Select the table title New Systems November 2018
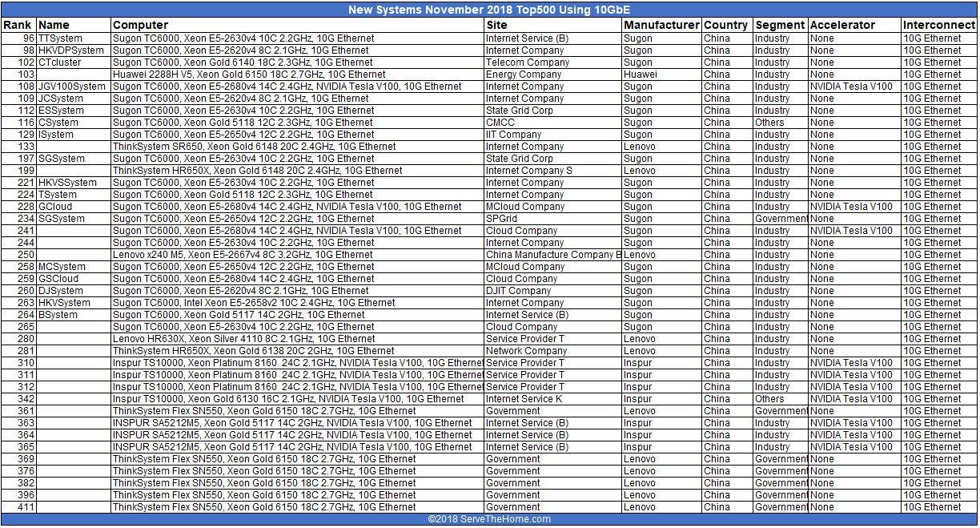The width and height of the screenshot is (980, 528). click(x=489, y=10)
